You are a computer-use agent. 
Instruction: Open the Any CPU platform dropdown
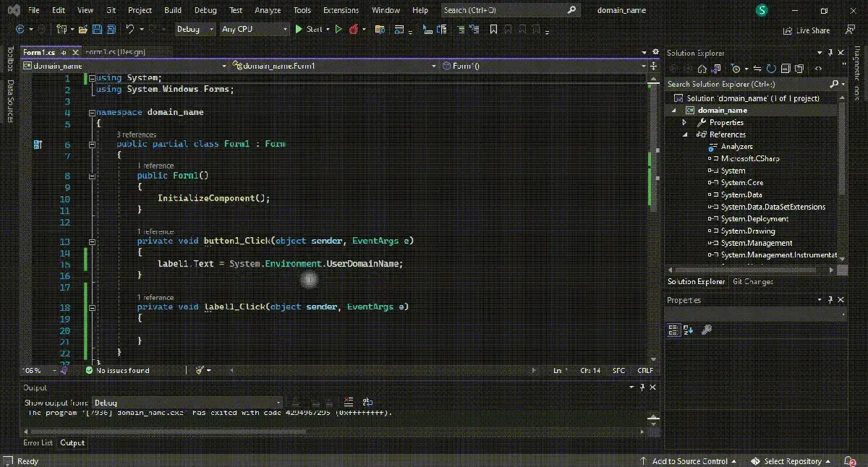tap(254, 29)
